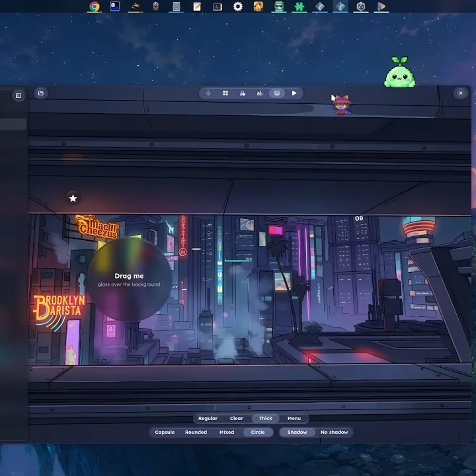Viewport: 476px width, 476px height.
Task: Select the highlighted image tab in the toolbar
Action: click(x=277, y=93)
